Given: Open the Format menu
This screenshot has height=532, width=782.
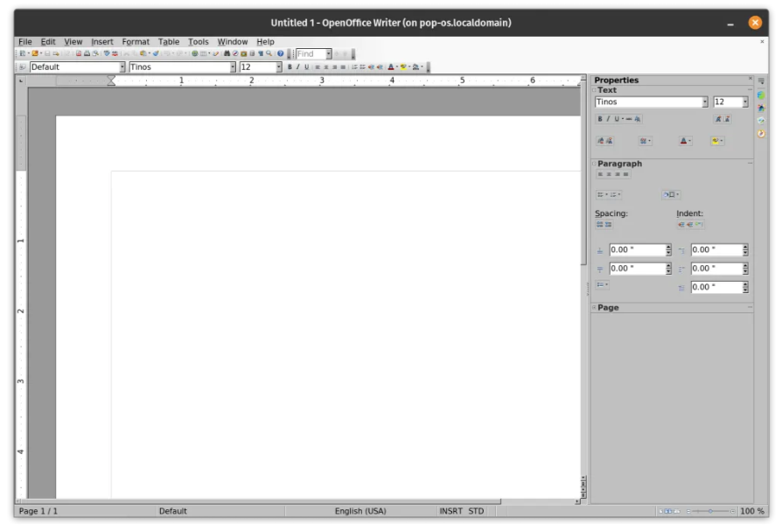Looking at the screenshot, I should [x=136, y=42].
